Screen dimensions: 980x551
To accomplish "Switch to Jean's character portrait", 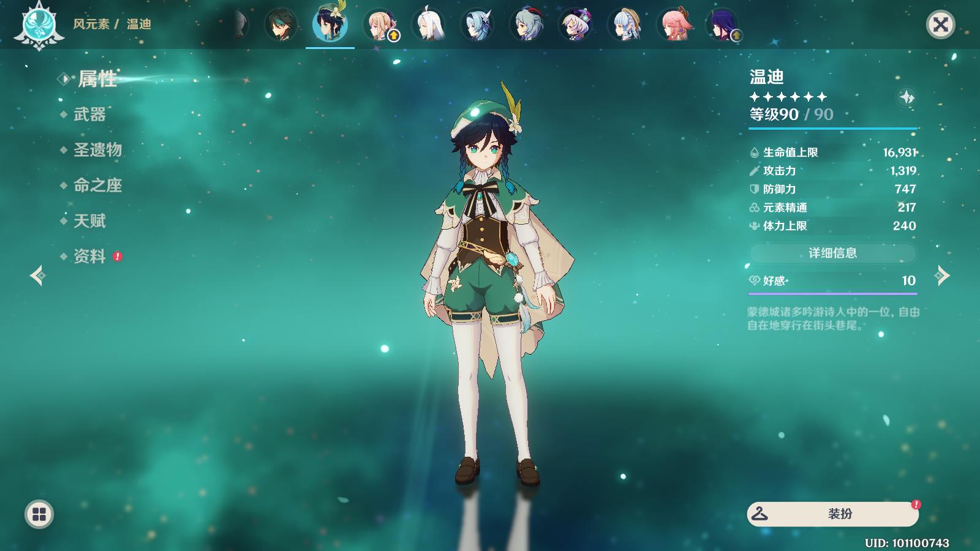I will click(x=380, y=25).
